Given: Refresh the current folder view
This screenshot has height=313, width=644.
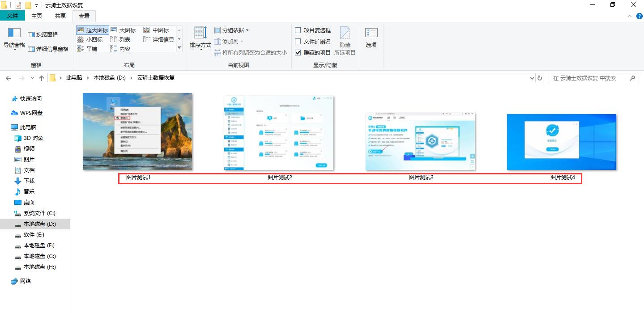Looking at the screenshot, I should coord(540,78).
